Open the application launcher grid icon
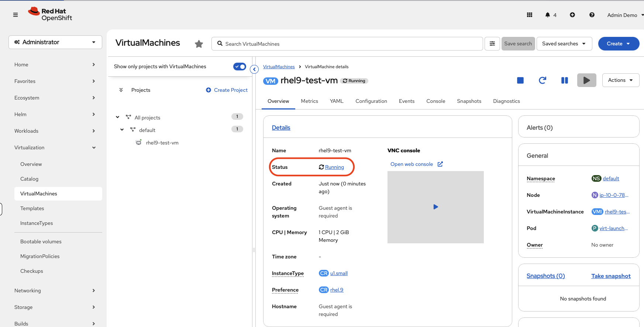Image resolution: width=644 pixels, height=327 pixels. click(530, 15)
